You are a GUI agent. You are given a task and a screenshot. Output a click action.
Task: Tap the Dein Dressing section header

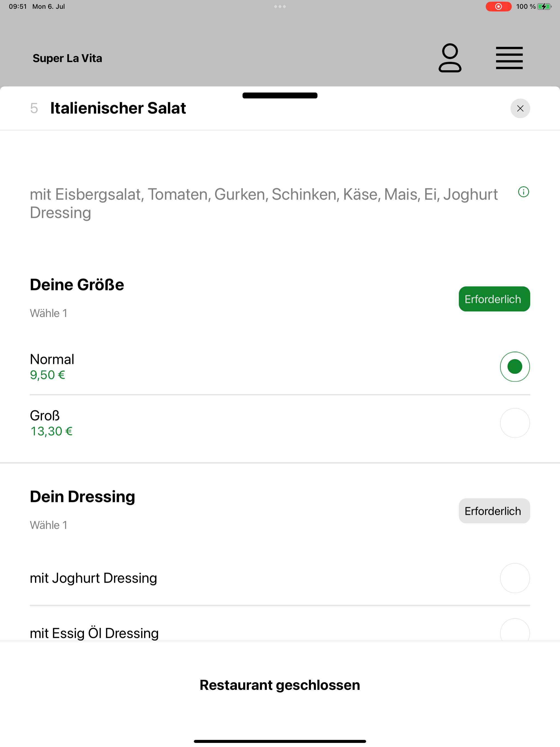[82, 497]
